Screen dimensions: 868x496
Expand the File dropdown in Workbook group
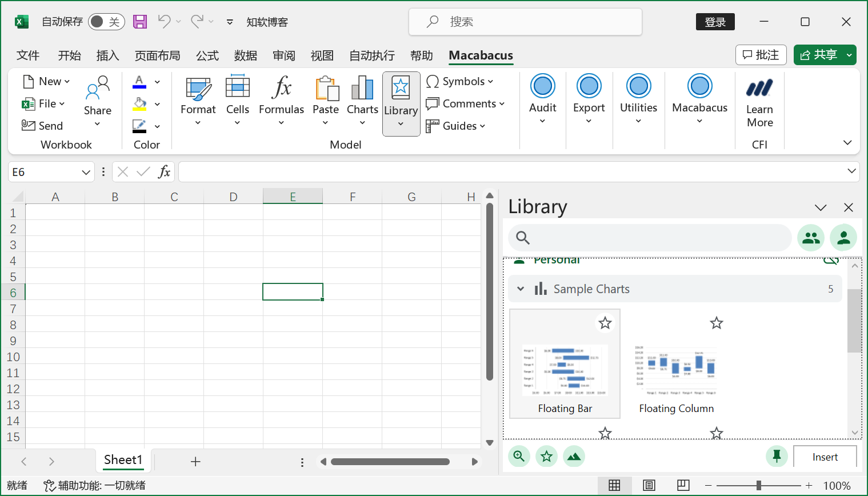click(x=43, y=104)
